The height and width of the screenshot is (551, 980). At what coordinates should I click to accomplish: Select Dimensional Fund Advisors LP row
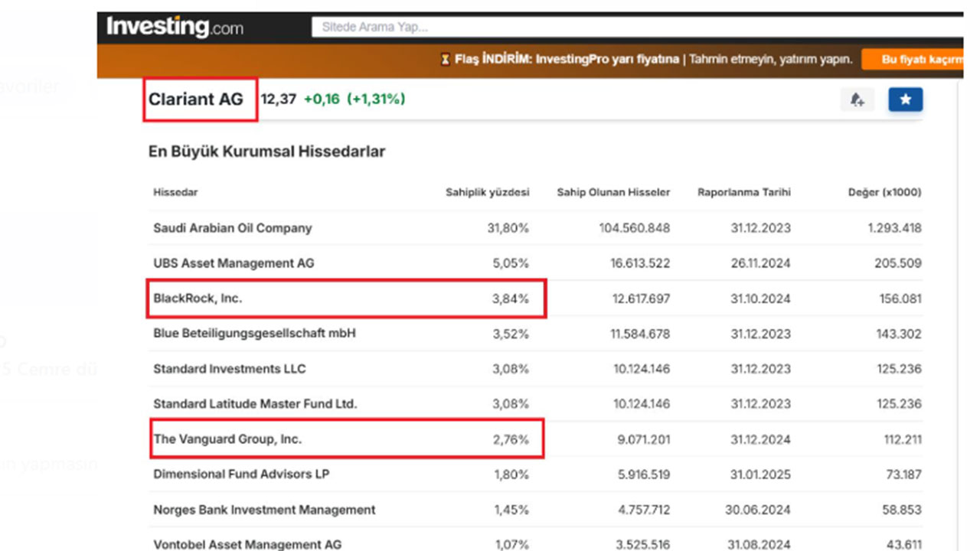tap(241, 474)
